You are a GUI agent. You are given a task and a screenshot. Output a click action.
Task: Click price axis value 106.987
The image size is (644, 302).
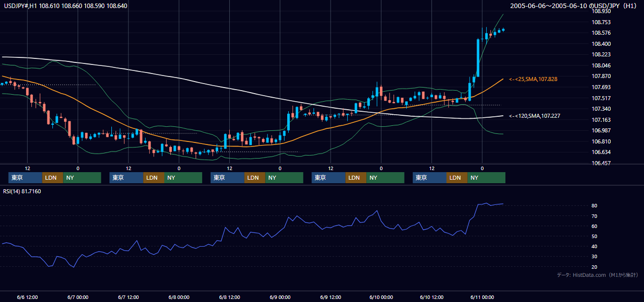point(602,130)
